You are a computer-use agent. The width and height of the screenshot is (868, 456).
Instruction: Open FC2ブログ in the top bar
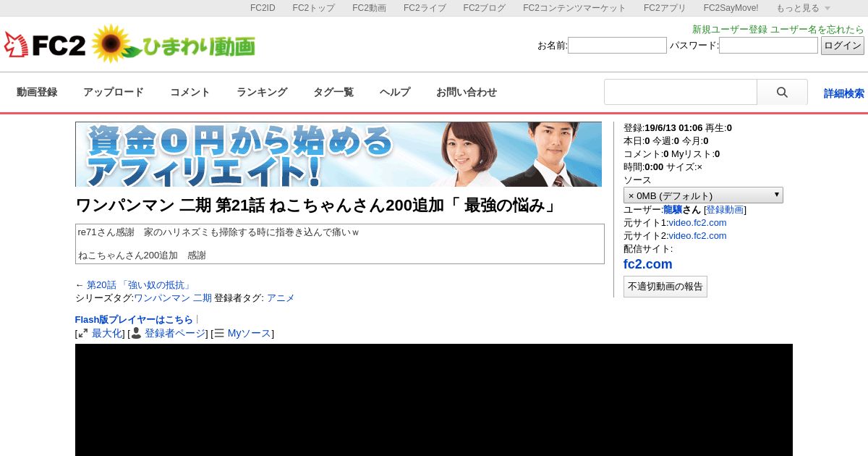pos(485,8)
